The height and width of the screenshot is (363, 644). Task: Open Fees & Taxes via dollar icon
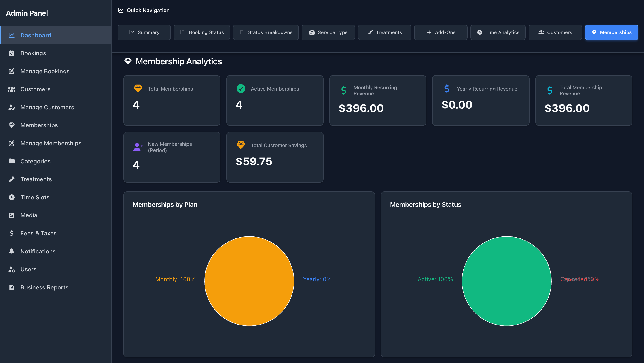(x=12, y=233)
